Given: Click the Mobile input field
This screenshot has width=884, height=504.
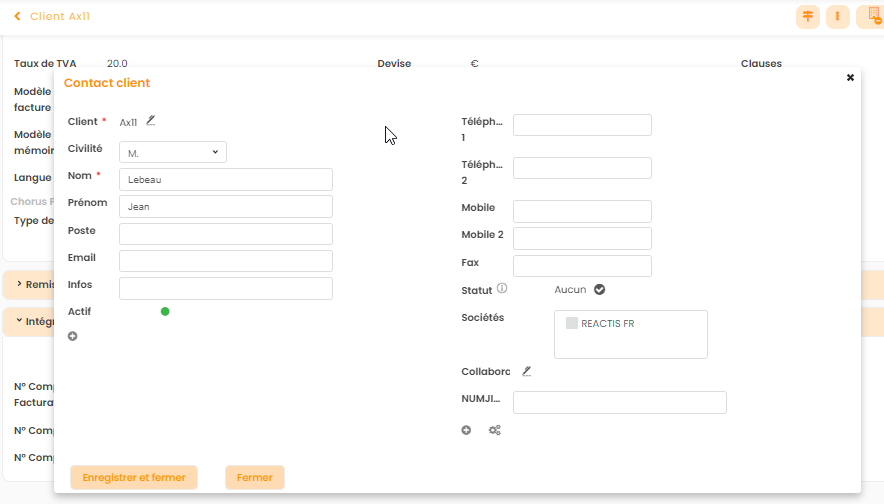Looking at the screenshot, I should point(582,211).
